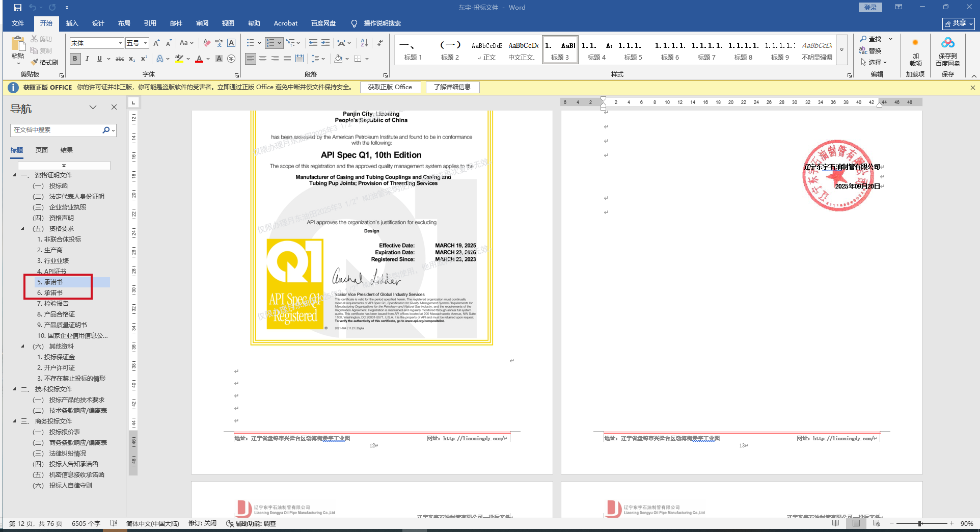
Task: Switch to read mode view in status bar
Action: 835,523
